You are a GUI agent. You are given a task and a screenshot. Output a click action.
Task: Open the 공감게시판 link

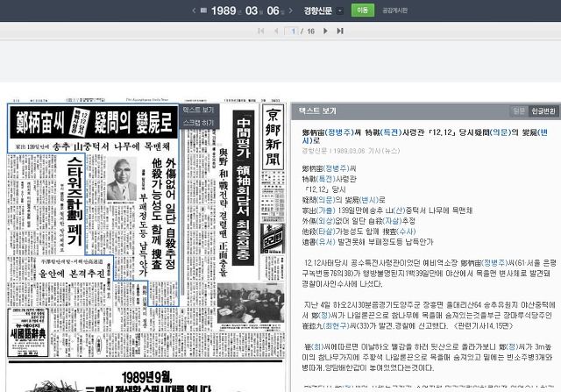click(394, 11)
